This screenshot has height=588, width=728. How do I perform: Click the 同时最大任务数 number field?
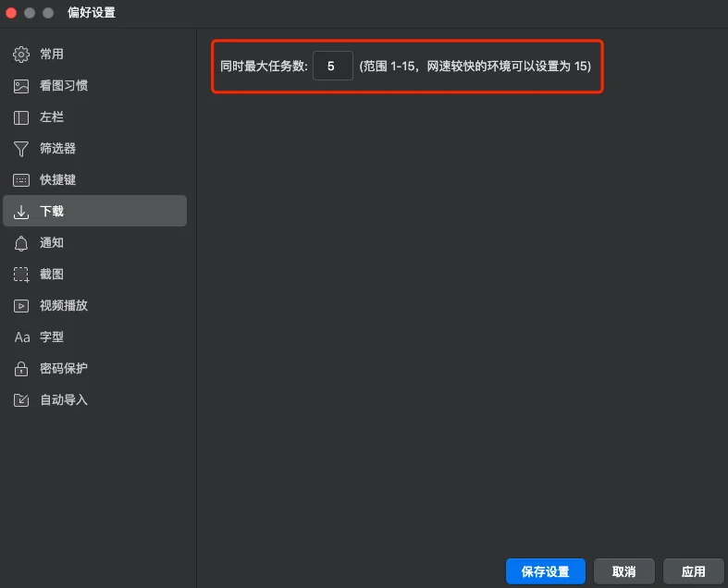(x=332, y=67)
